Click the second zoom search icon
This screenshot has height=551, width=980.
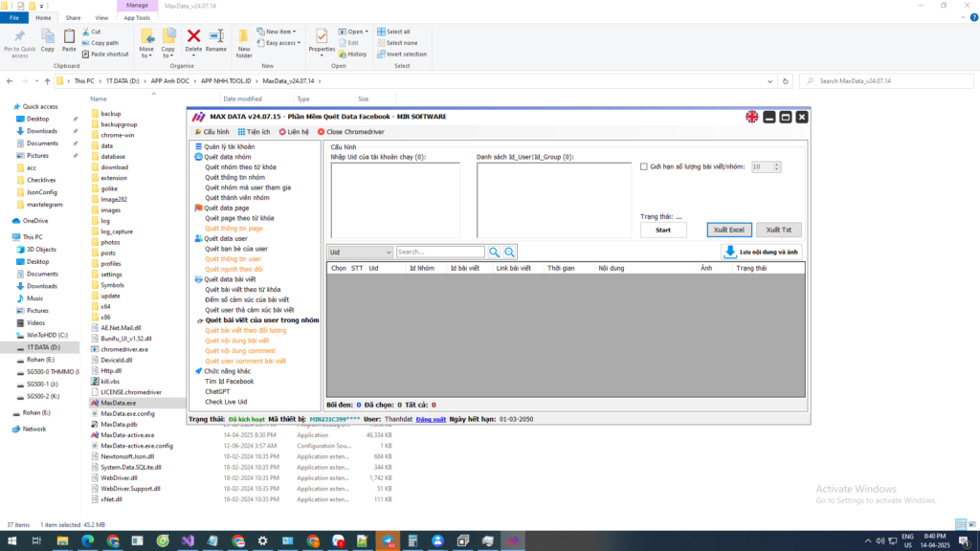click(510, 252)
